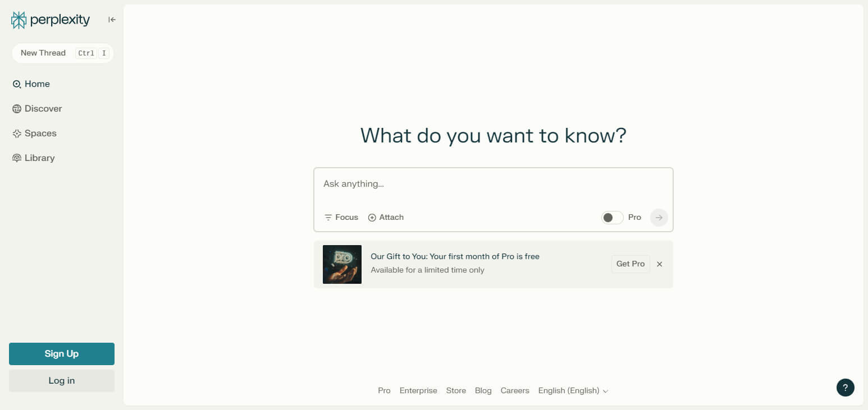The height and width of the screenshot is (410, 868).
Task: Dismiss the Pro gift banner
Action: [x=660, y=264]
